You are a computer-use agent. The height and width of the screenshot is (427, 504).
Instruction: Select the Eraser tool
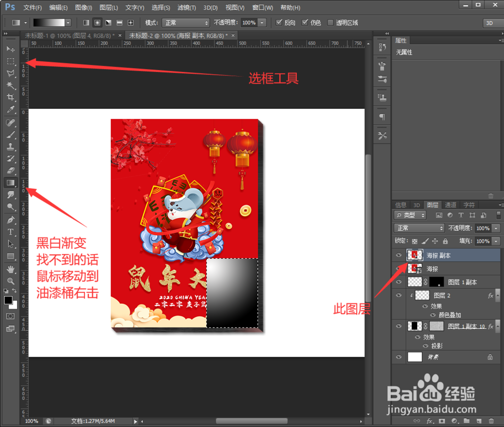[x=11, y=171]
